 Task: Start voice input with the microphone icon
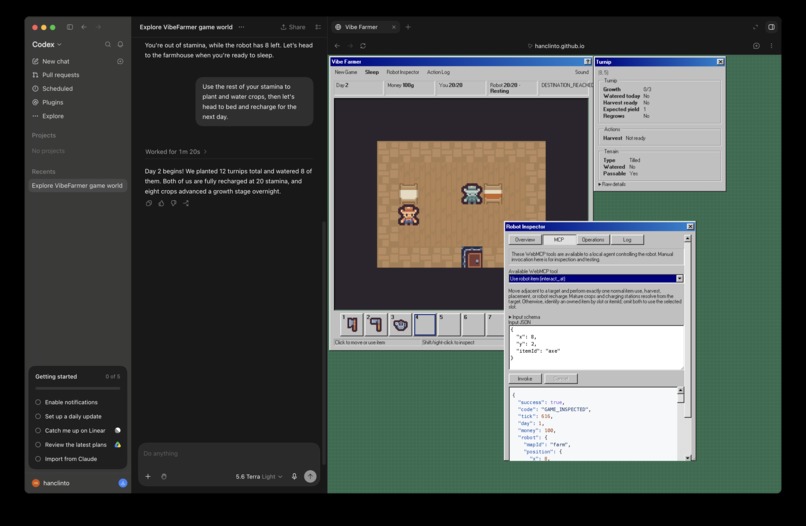coord(294,477)
